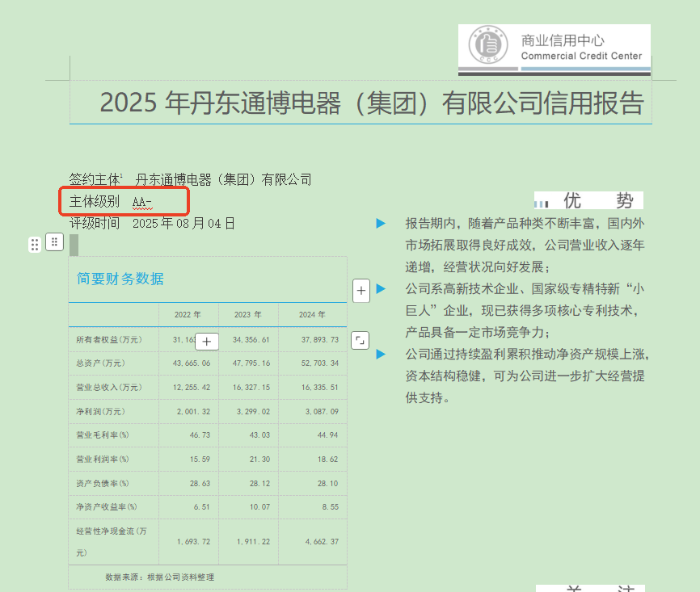Select the 2022 年 column header

[188, 315]
